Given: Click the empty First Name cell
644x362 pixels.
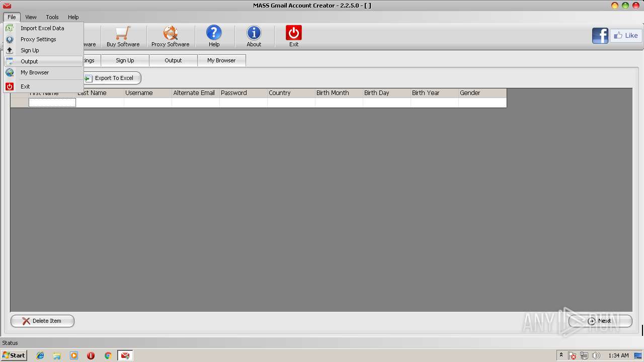Looking at the screenshot, I should tap(52, 103).
